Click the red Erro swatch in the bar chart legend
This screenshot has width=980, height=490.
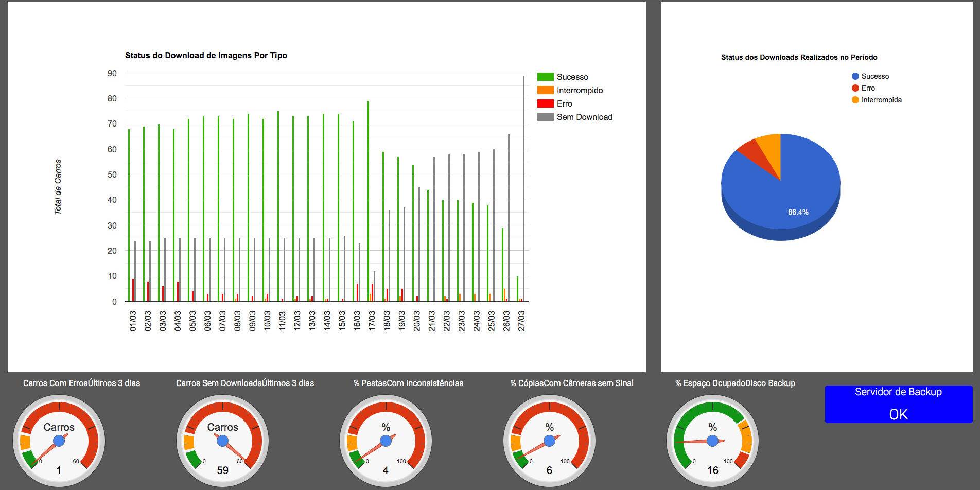click(545, 103)
